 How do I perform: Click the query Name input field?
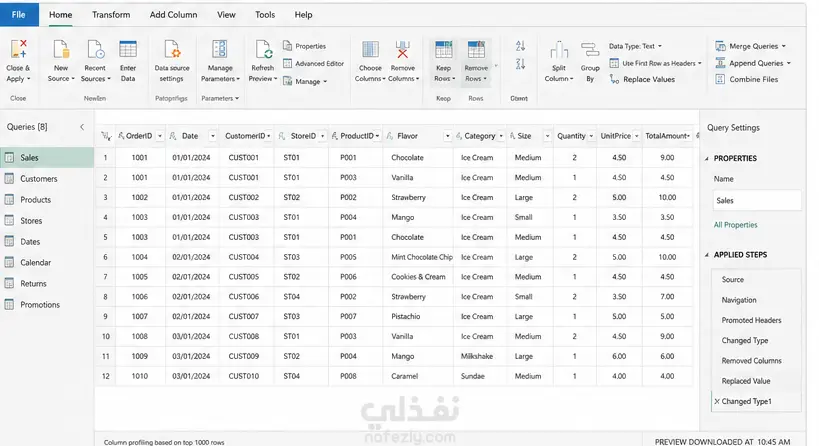pos(757,201)
